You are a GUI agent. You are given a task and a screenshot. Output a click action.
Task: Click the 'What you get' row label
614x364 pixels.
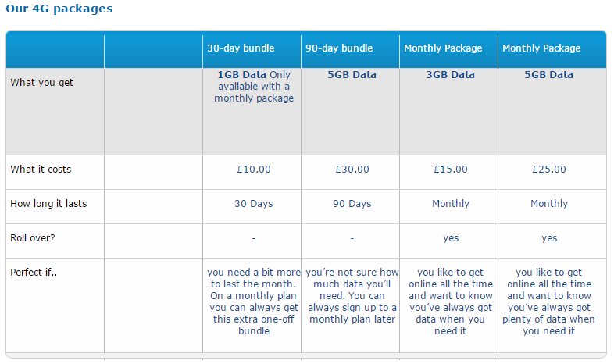coord(42,83)
